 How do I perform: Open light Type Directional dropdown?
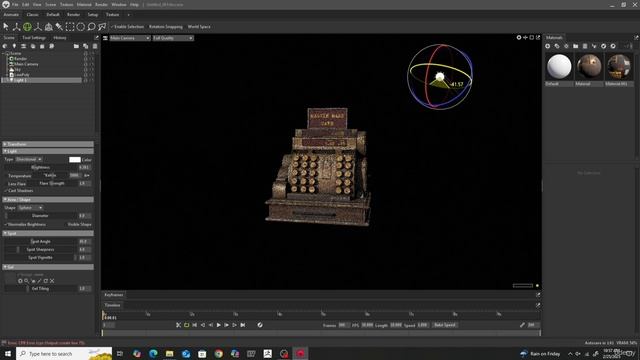point(29,159)
